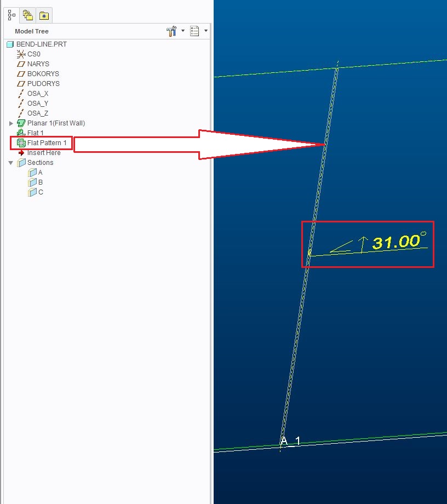Open the Favorites tab icon
447x504 pixels.
[44, 15]
